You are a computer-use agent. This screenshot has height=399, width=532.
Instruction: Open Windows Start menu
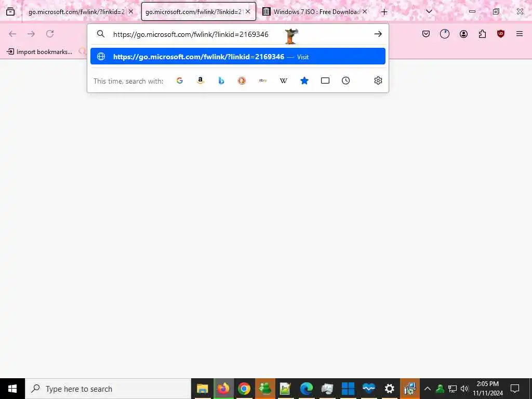12,389
